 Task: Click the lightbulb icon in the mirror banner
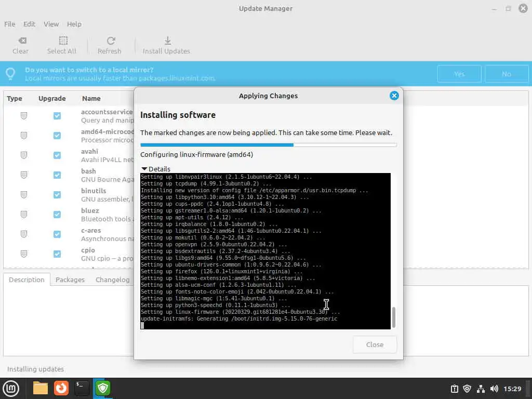click(10, 74)
